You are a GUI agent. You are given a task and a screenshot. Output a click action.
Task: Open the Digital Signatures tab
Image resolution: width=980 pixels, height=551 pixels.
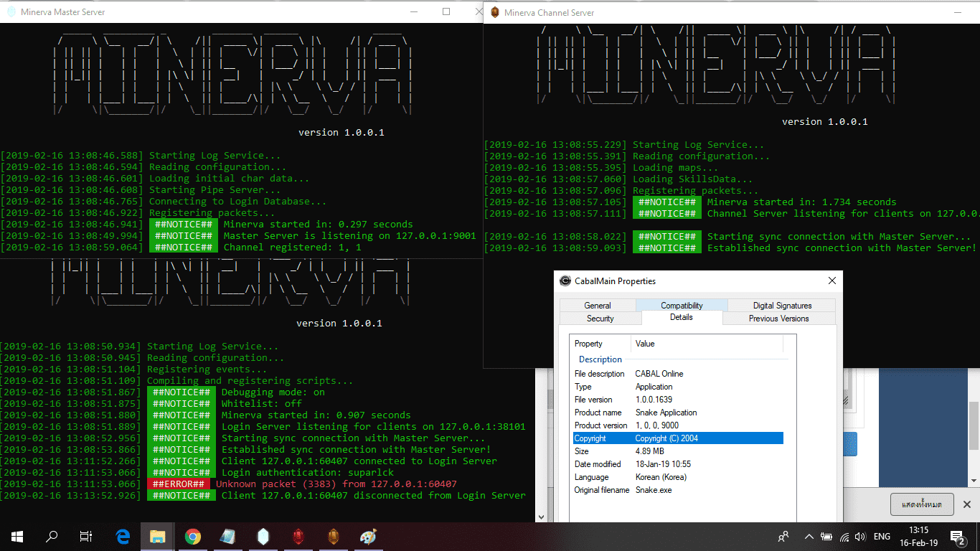coord(782,306)
